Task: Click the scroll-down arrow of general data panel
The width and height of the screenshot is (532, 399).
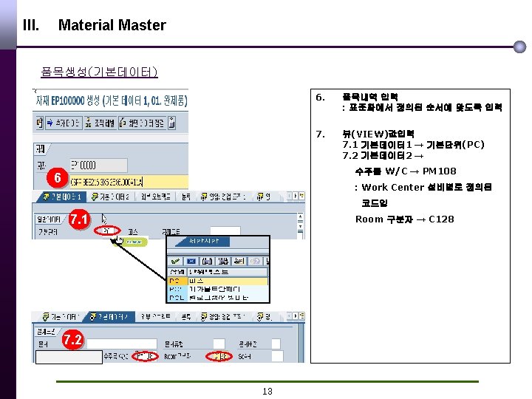Action: [x=300, y=225]
